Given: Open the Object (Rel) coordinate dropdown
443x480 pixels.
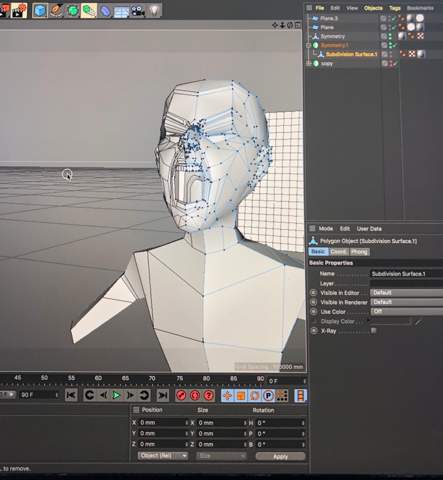Looking at the screenshot, I should pyautogui.click(x=163, y=456).
